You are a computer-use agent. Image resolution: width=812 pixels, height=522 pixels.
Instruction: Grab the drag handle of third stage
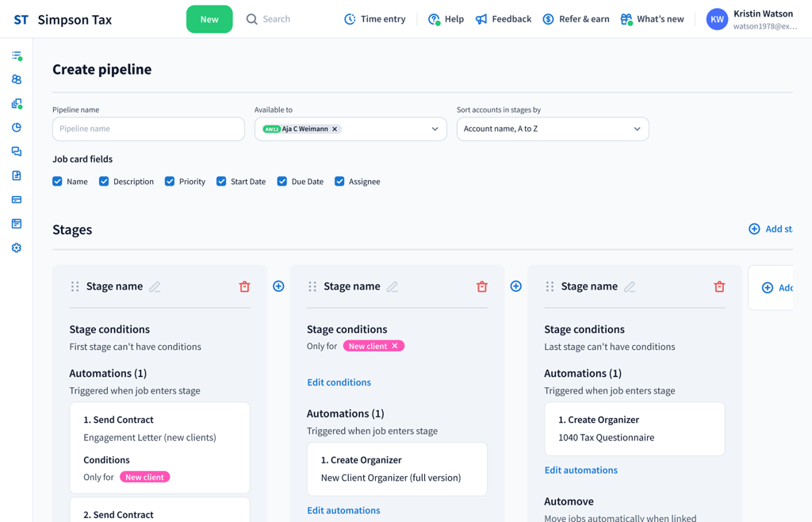(550, 286)
